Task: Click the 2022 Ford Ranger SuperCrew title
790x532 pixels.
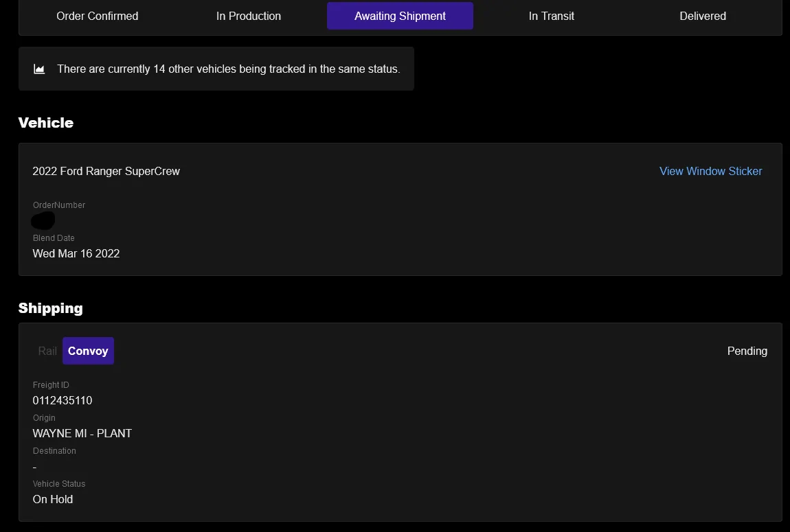Action: pyautogui.click(x=106, y=171)
